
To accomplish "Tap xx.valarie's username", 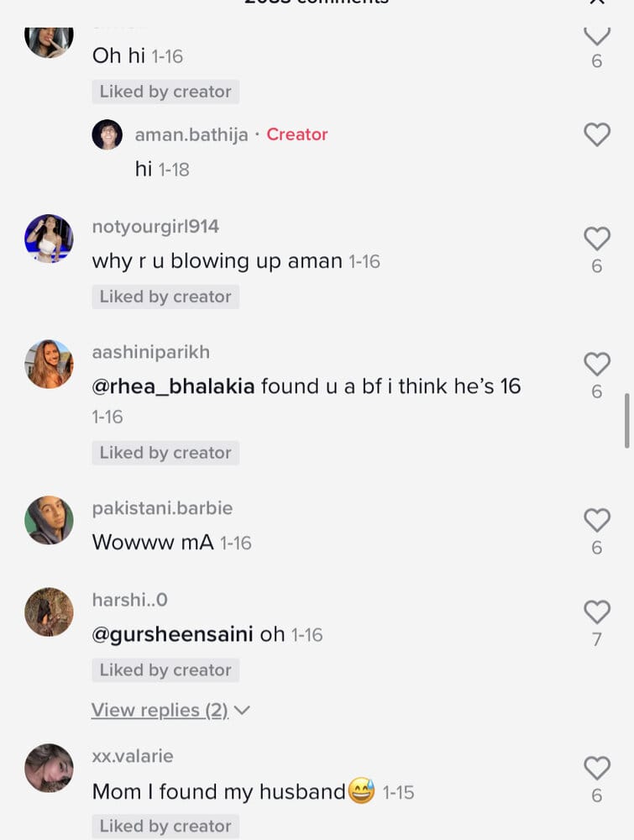I will tap(133, 756).
